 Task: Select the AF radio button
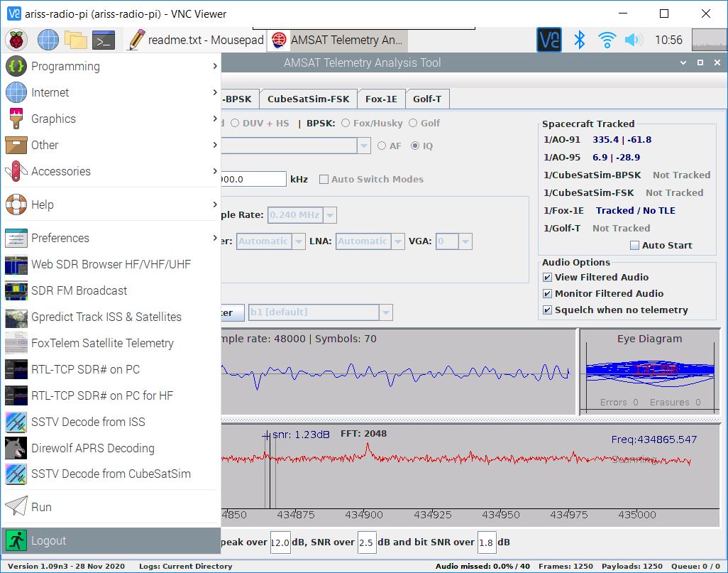[x=382, y=146]
